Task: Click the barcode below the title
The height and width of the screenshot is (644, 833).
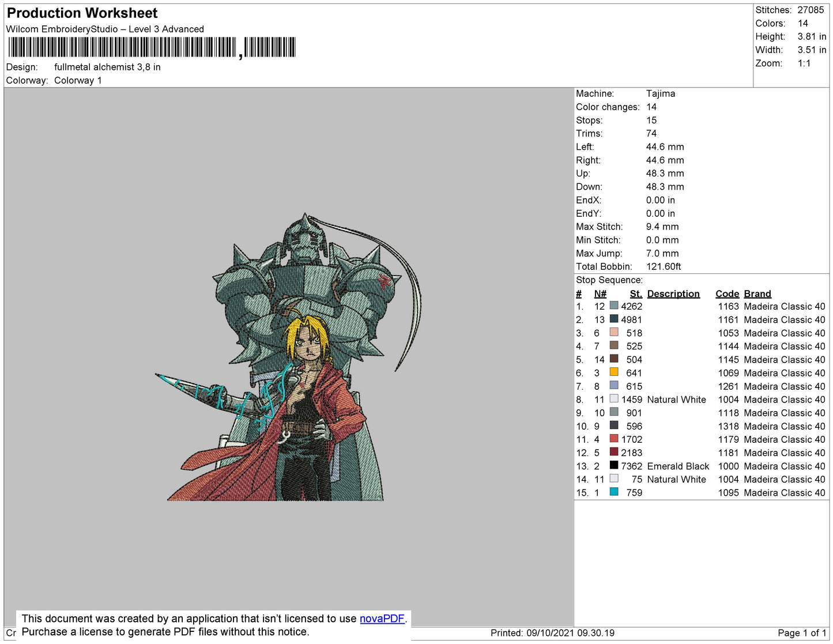Action: (x=152, y=47)
